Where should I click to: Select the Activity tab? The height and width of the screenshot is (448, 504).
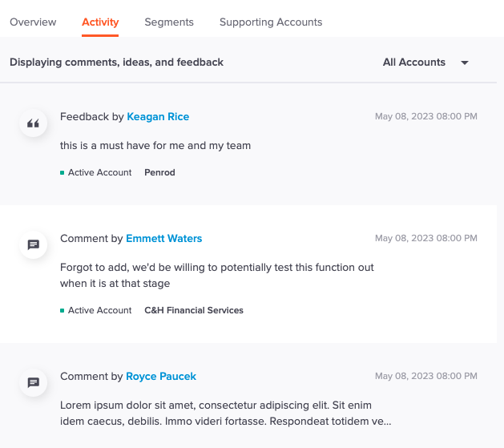click(100, 22)
